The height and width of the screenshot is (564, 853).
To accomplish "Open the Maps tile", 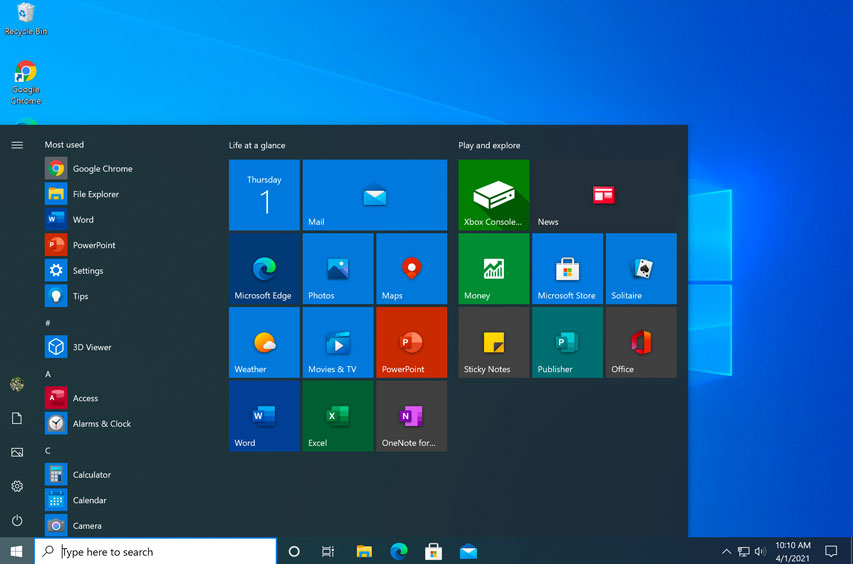I will pos(411,269).
